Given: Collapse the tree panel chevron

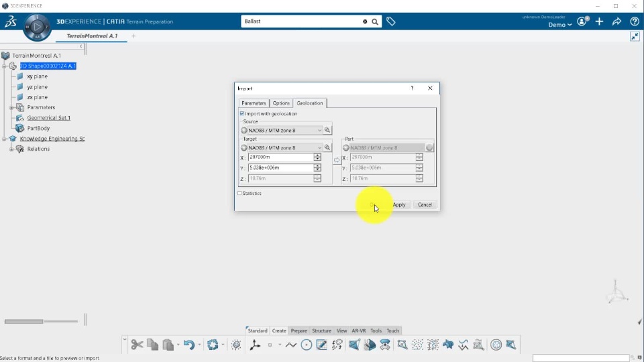Looking at the screenshot, I should pos(81,46).
